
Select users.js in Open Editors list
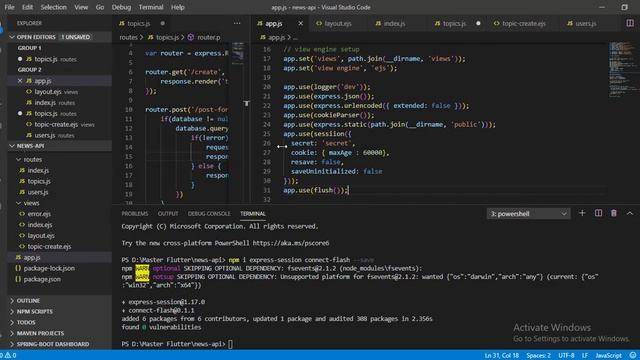coord(44,135)
